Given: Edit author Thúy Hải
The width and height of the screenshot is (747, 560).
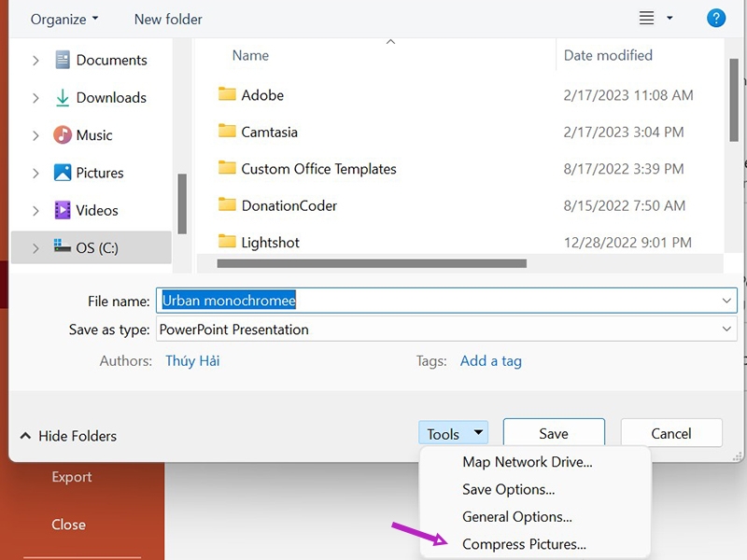Looking at the screenshot, I should point(192,361).
